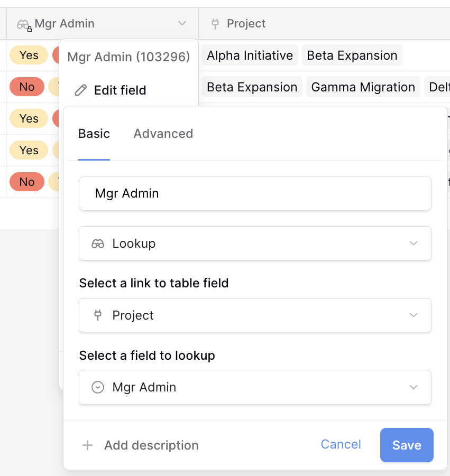Click the pencil icon beside Edit field
Viewport: 450px width, 476px height.
click(x=80, y=90)
